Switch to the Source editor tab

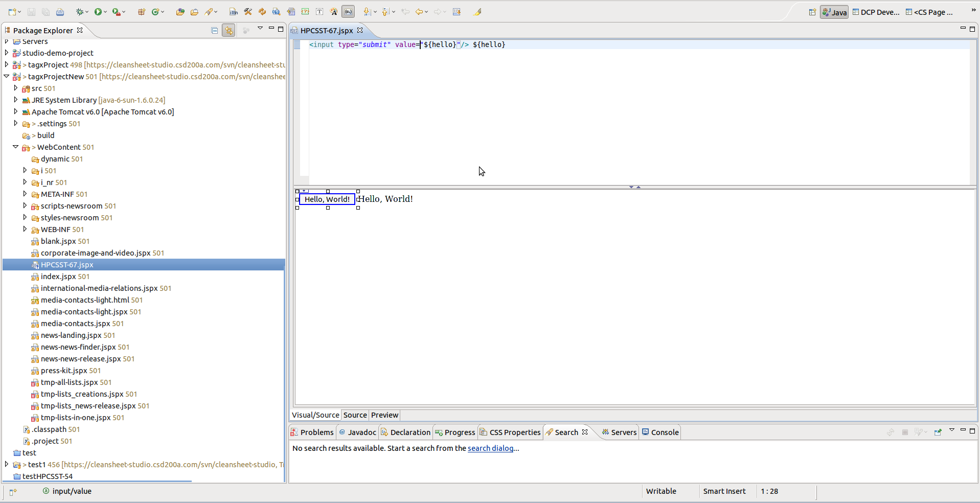pyautogui.click(x=355, y=415)
